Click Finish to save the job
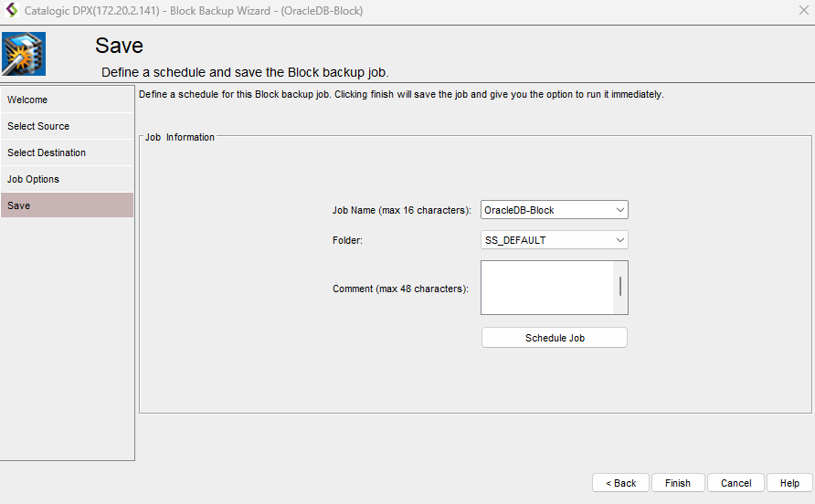 click(x=678, y=483)
